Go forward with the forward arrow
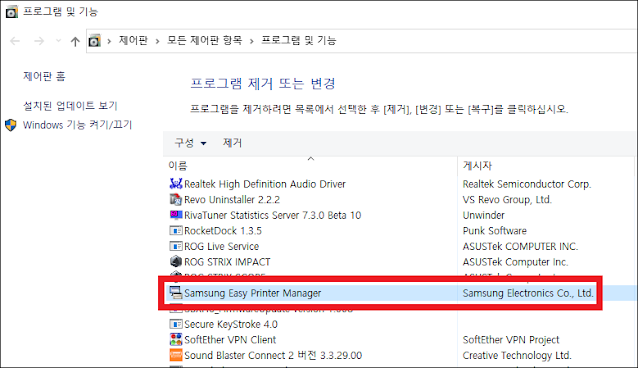Viewport: 638px width, 368px height. (39, 41)
